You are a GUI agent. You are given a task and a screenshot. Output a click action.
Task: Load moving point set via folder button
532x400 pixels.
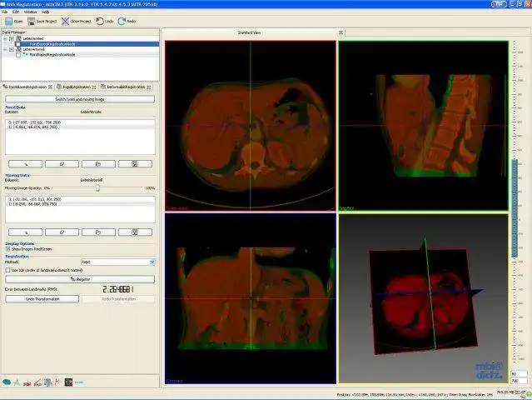[98, 232]
